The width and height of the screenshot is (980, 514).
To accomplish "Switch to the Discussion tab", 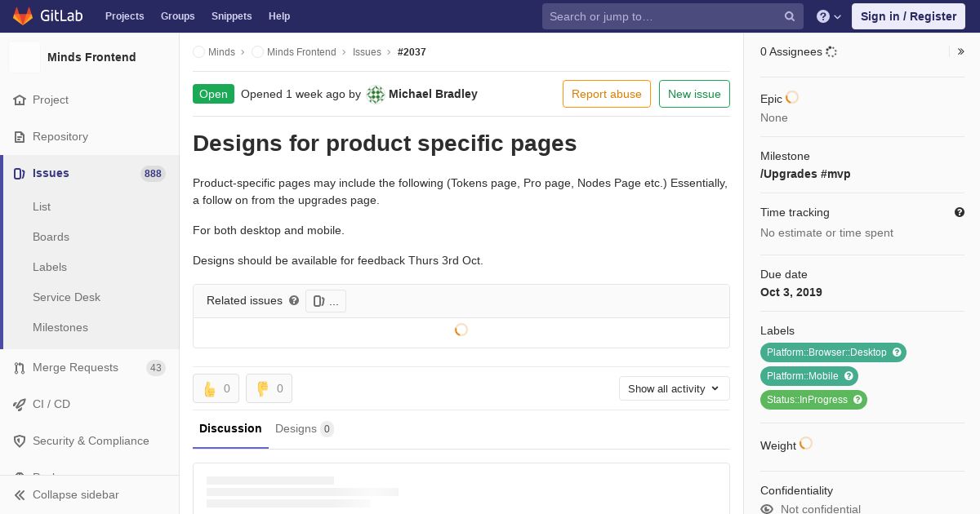I will tap(230, 428).
